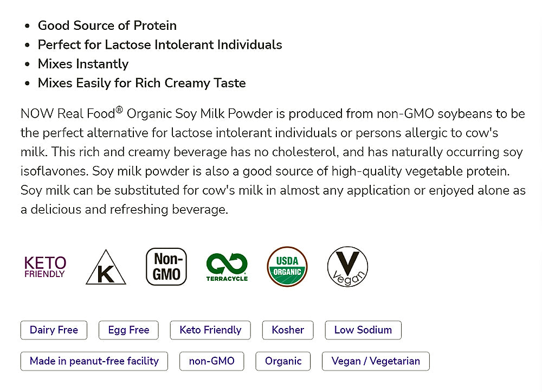This screenshot has width=542, height=392.
Task: Select the Egg Free tag
Action: coord(128,330)
